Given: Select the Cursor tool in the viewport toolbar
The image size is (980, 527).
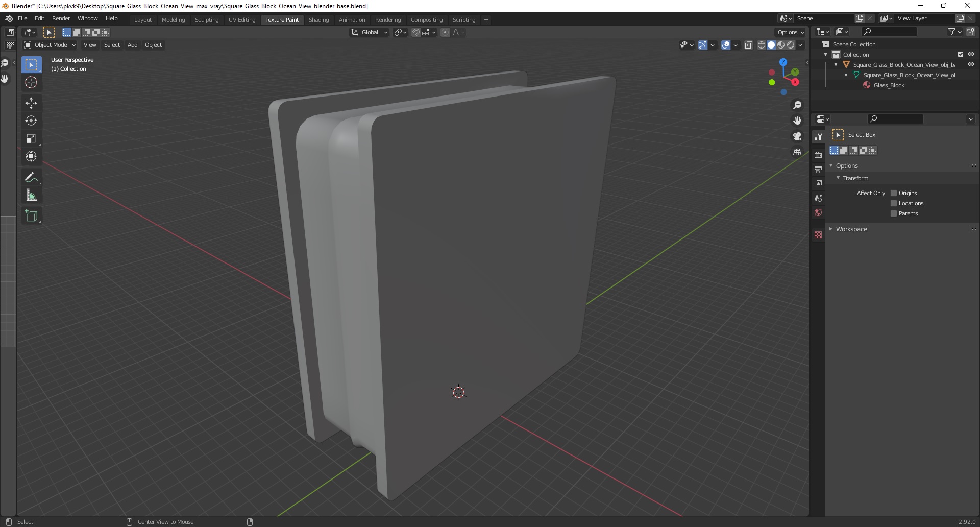Looking at the screenshot, I should tap(31, 82).
